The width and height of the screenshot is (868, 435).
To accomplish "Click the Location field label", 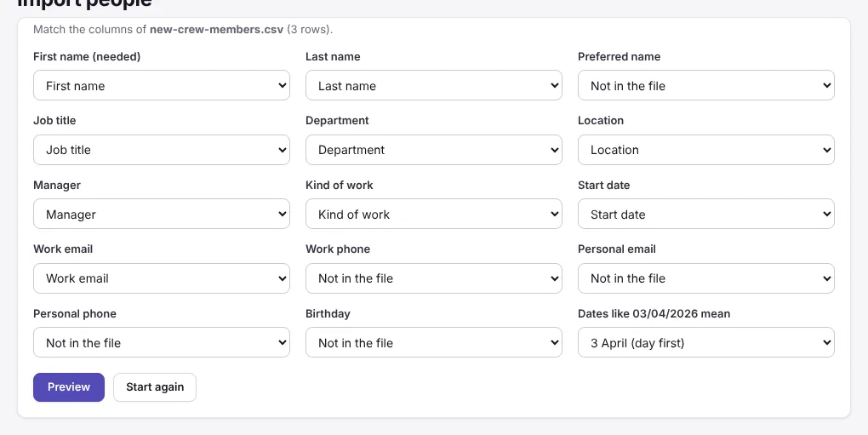I will [x=601, y=121].
